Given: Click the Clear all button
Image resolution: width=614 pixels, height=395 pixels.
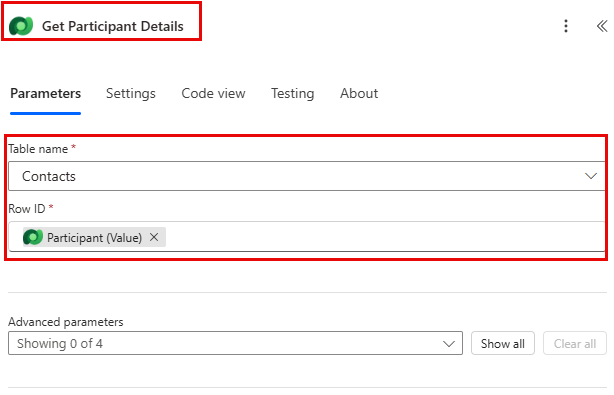Looking at the screenshot, I should pyautogui.click(x=575, y=343).
